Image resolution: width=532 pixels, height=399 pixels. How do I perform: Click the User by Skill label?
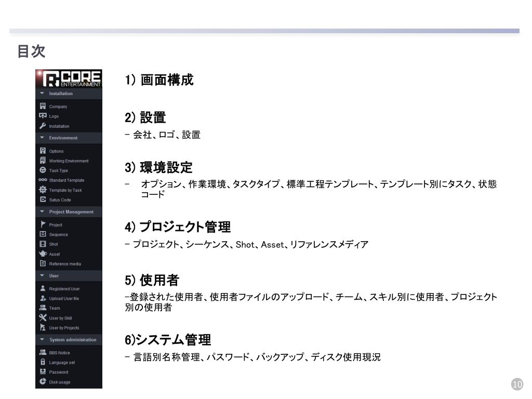pyautogui.click(x=60, y=318)
